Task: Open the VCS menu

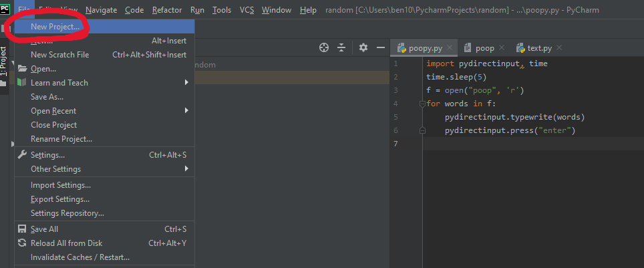Action: click(x=247, y=10)
